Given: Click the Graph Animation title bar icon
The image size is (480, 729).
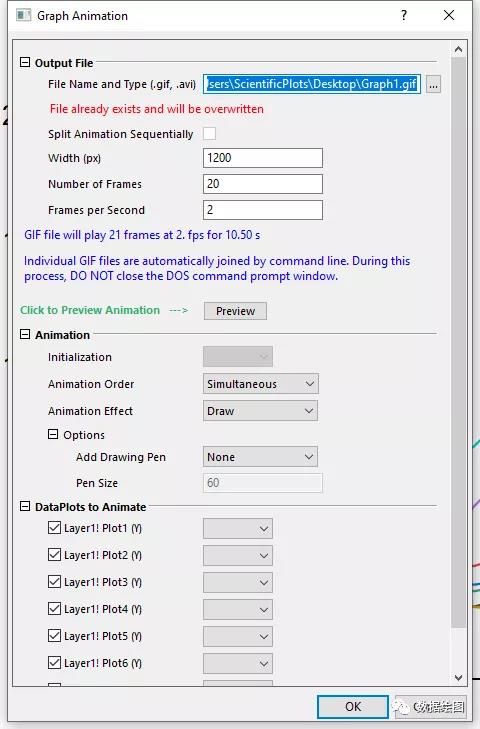Looking at the screenshot, I should 23,15.
